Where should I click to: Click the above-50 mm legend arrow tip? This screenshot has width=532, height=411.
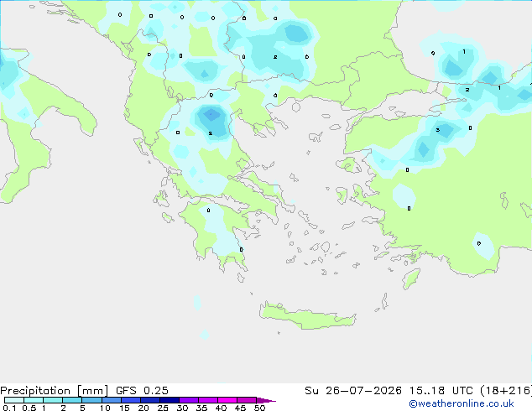pos(266,400)
